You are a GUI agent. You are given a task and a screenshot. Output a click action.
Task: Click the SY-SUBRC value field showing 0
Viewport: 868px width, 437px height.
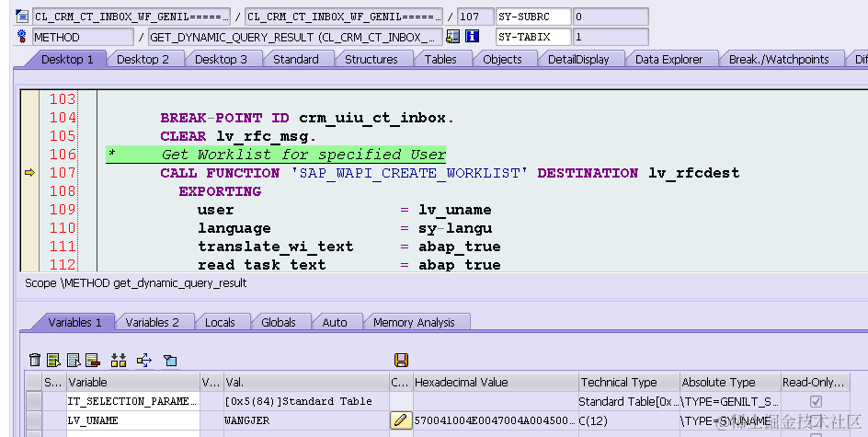pyautogui.click(x=611, y=17)
